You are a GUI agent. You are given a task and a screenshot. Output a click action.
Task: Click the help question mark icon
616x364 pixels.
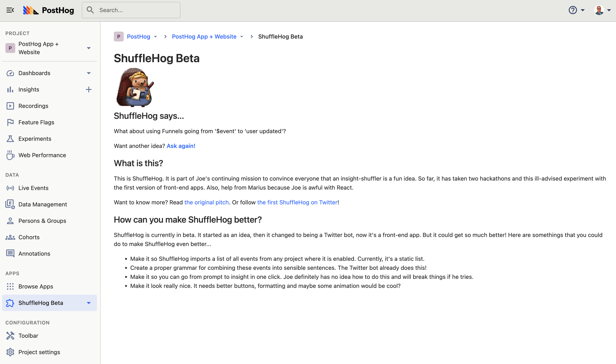tap(572, 10)
